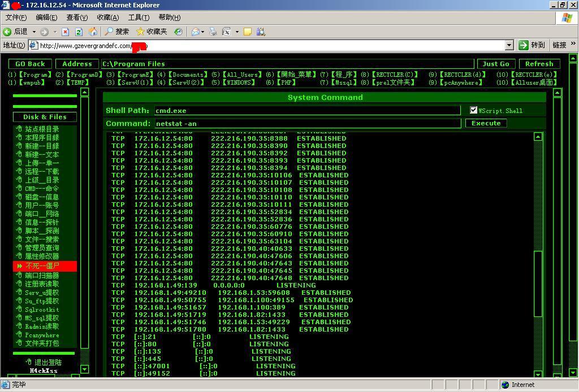Click the green Go arrow icon
The width and height of the screenshot is (579, 392).
(523, 45)
